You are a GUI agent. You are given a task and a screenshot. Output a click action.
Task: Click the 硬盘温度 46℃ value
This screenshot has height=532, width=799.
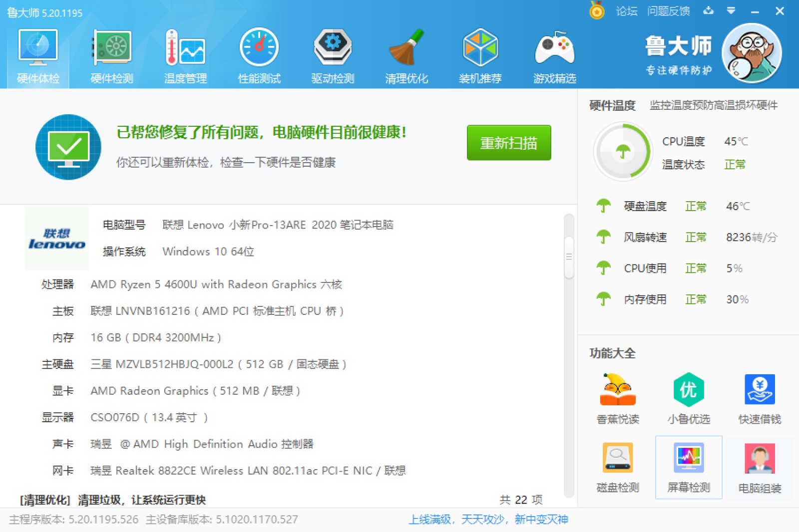[738, 206]
